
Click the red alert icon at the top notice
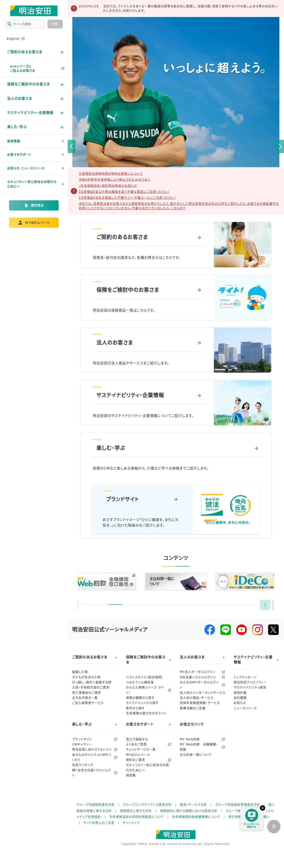[73, 8]
